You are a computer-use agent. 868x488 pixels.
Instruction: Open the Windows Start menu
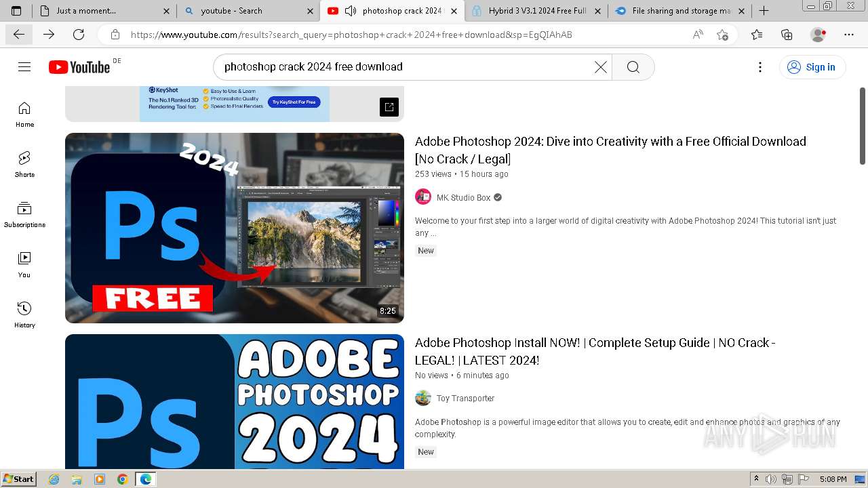18,479
